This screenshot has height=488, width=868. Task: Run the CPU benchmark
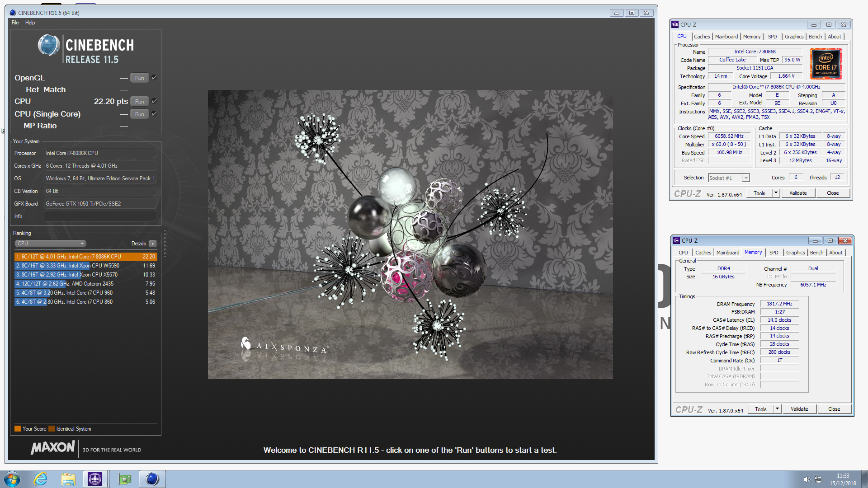click(140, 102)
